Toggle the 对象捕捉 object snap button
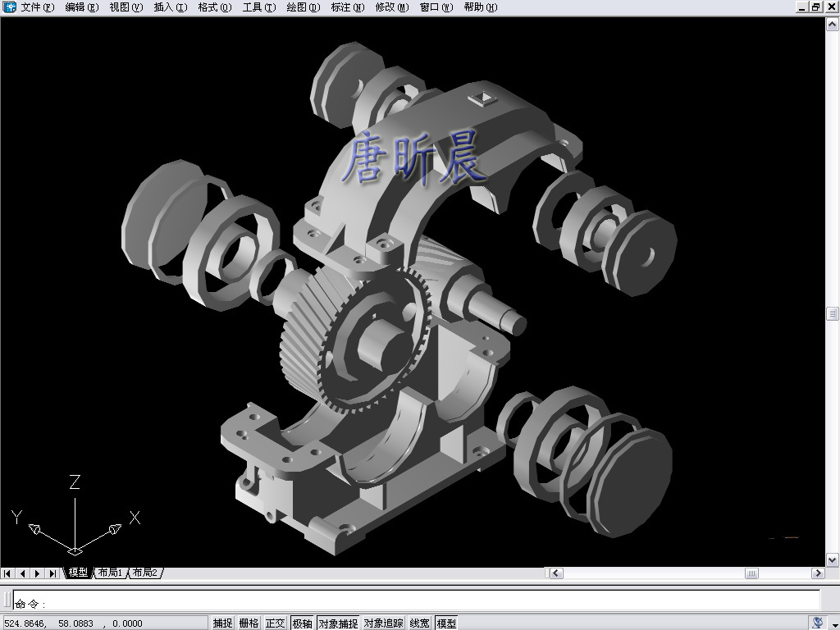The width and height of the screenshot is (840, 630). point(338,623)
